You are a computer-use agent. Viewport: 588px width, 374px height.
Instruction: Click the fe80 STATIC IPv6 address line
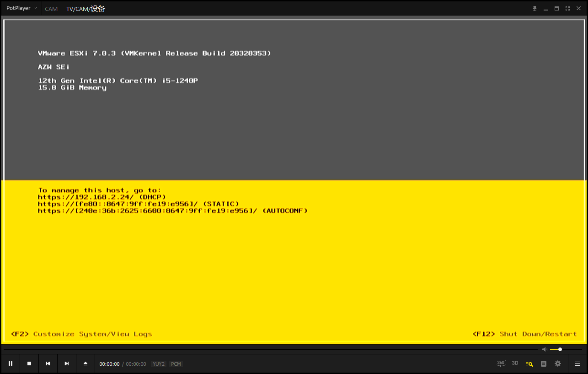click(x=139, y=204)
